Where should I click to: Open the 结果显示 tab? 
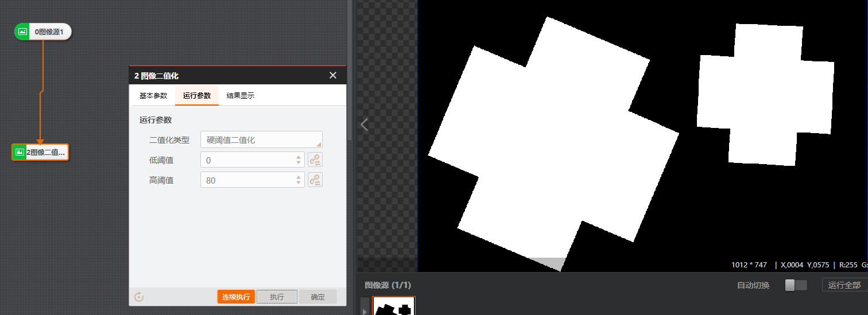click(x=241, y=96)
